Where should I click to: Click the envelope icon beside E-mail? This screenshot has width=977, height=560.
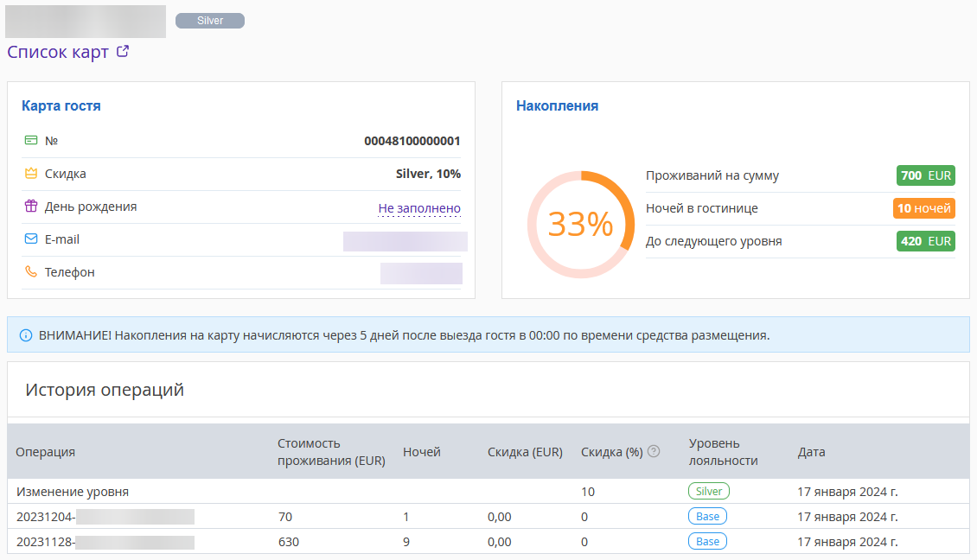tap(31, 239)
